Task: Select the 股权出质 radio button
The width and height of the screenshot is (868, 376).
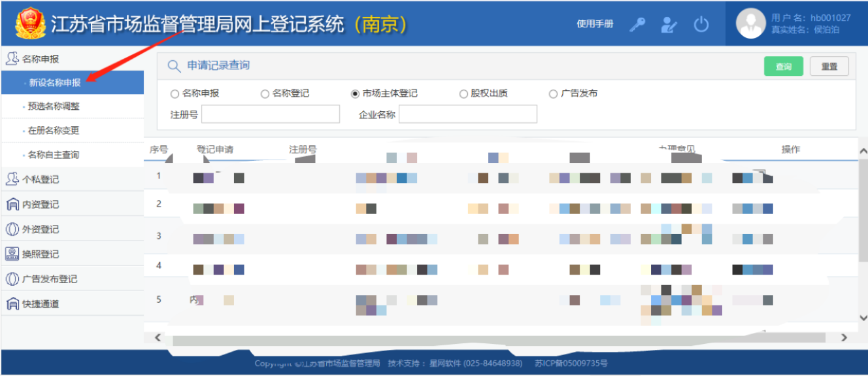Action: point(463,94)
